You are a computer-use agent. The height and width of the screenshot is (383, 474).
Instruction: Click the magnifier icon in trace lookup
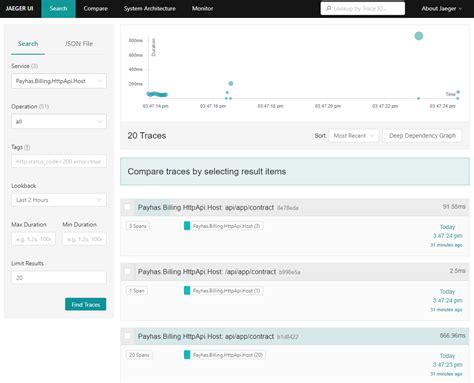[328, 8]
